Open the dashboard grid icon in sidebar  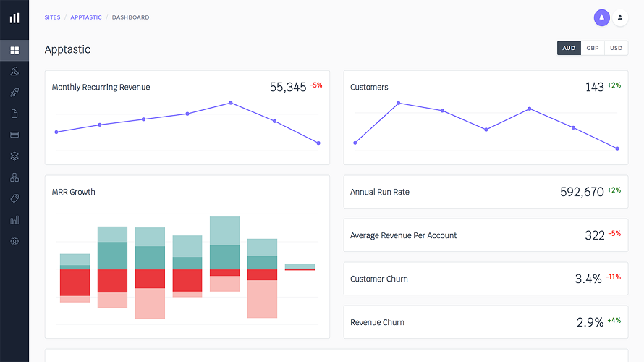click(14, 50)
